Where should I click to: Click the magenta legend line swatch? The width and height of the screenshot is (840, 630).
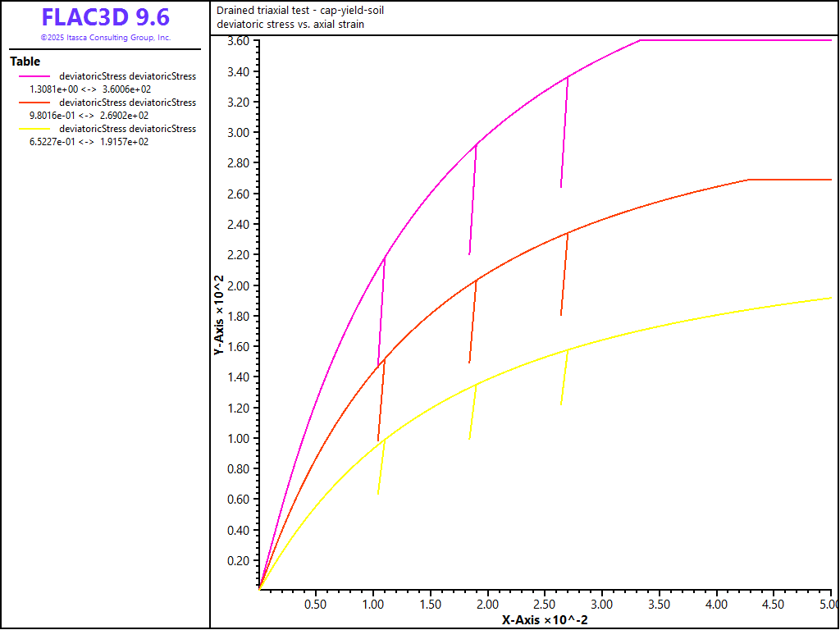(33, 76)
